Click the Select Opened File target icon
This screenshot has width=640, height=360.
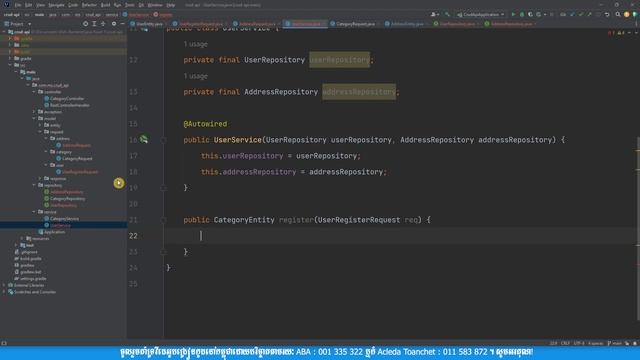click(85, 24)
